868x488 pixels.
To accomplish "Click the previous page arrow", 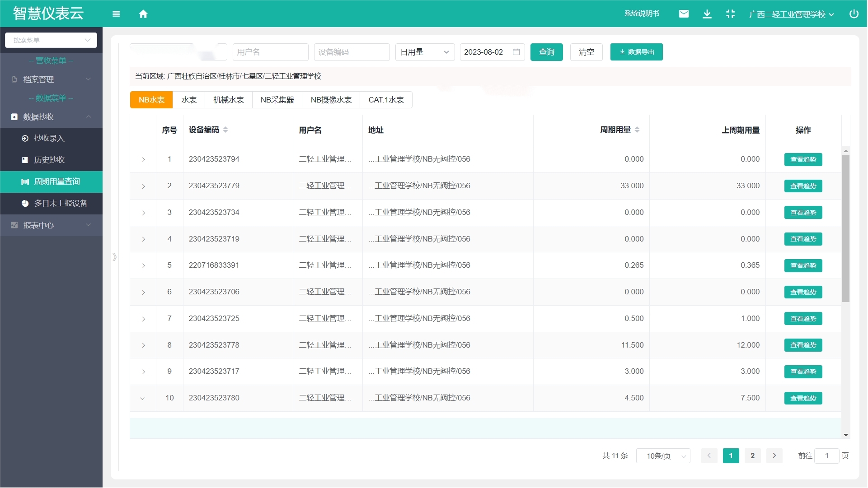I will coord(709,456).
